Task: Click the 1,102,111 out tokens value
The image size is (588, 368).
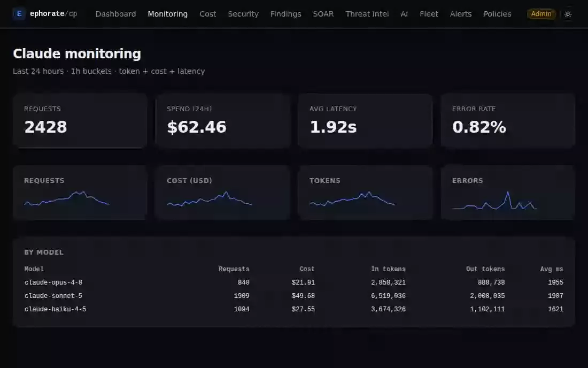Action: point(487,310)
